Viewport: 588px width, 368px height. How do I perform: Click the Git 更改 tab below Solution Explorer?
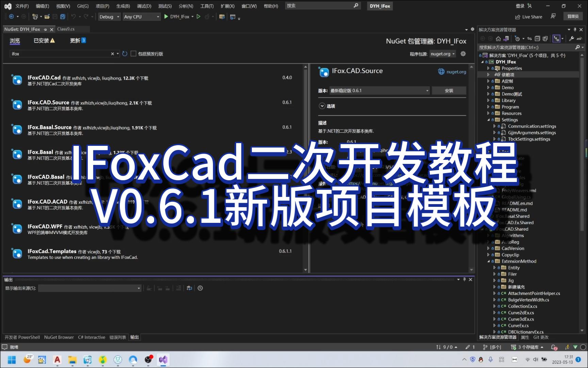541,337
